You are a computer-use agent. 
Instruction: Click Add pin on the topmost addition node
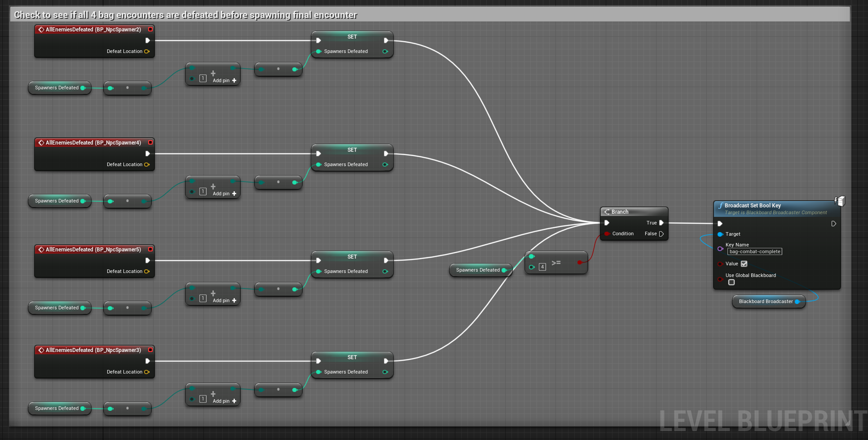pos(221,80)
